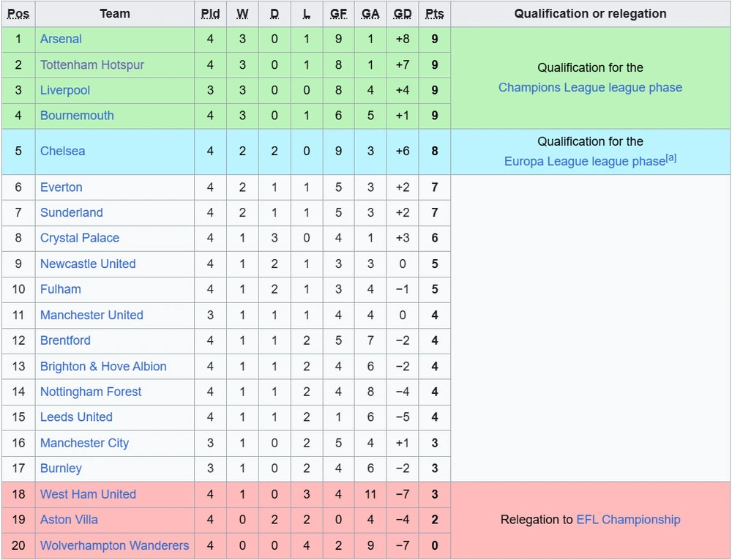The image size is (732, 560).
Task: Open the EFL Championship link
Action: click(x=628, y=520)
